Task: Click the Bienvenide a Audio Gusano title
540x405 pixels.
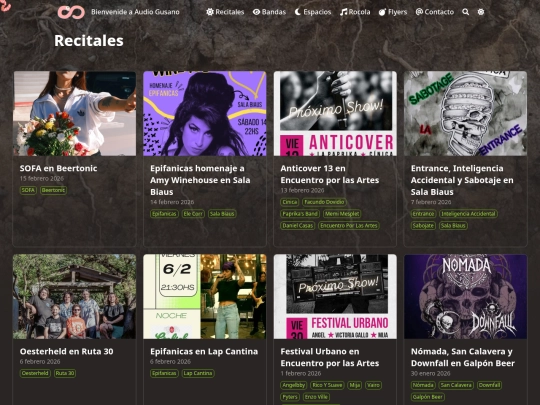Action: tap(135, 12)
